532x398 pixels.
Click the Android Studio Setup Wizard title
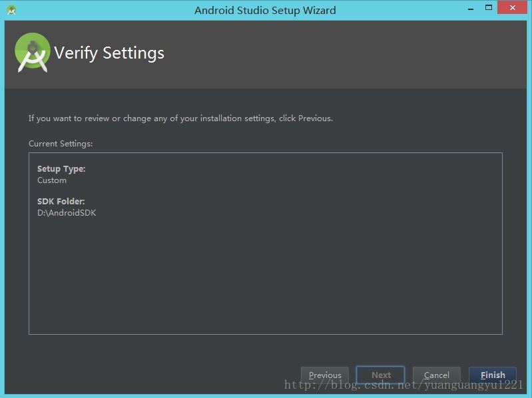coord(265,10)
